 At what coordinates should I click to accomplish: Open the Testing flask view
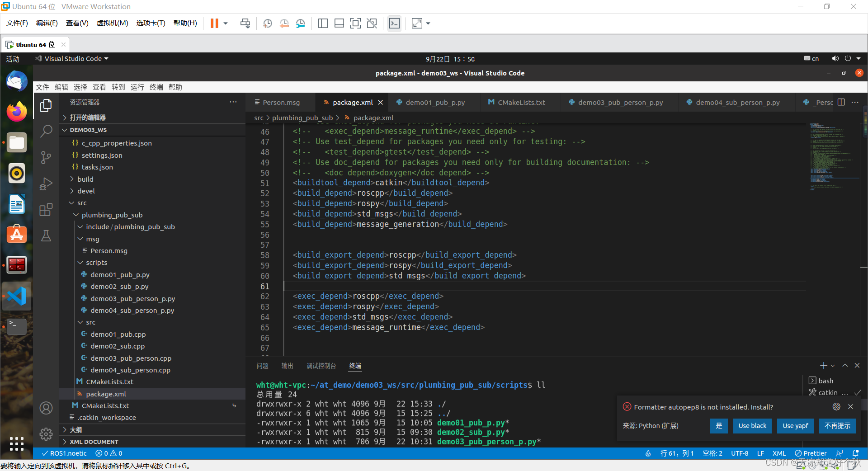point(46,235)
